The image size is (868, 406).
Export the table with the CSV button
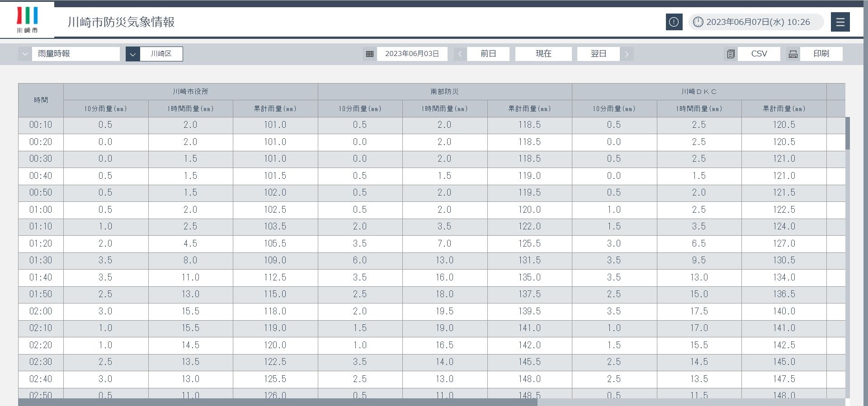coord(759,54)
